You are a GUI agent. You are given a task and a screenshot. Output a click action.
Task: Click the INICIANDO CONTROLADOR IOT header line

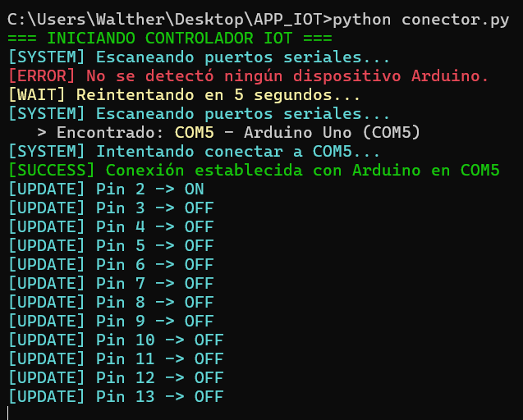tap(169, 39)
